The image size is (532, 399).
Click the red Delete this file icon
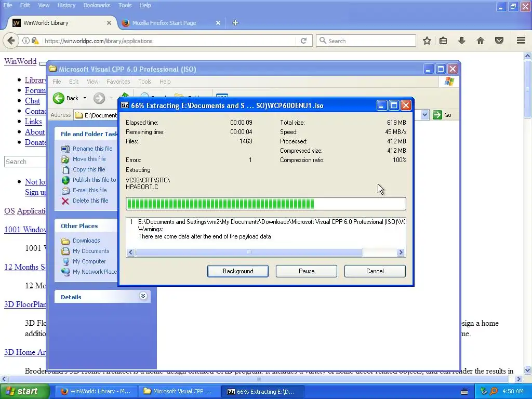pos(65,201)
